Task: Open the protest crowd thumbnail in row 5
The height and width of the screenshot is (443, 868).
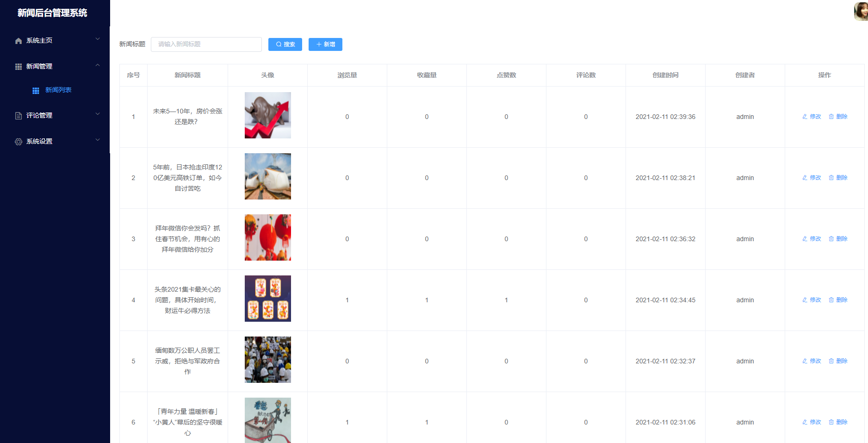Action: (268, 360)
